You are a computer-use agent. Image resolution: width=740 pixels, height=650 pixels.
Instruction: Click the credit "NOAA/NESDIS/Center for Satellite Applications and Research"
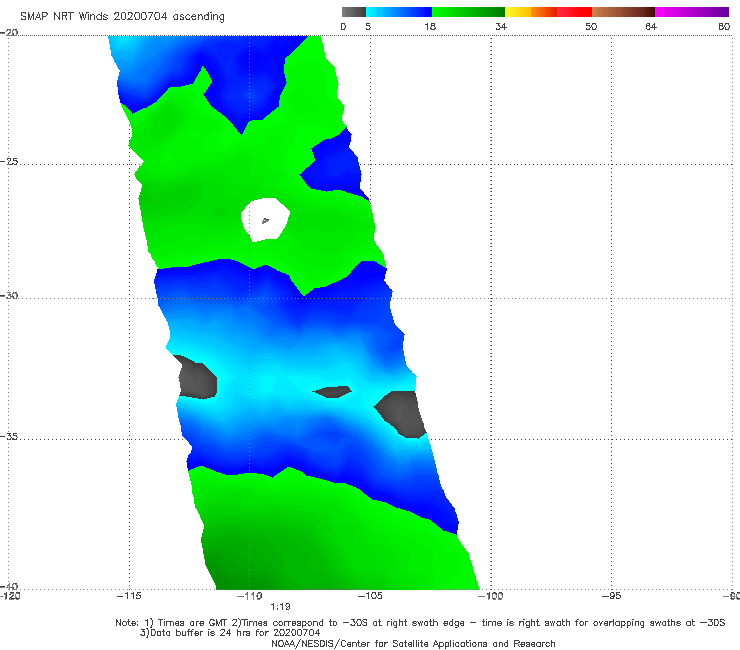pos(413,644)
